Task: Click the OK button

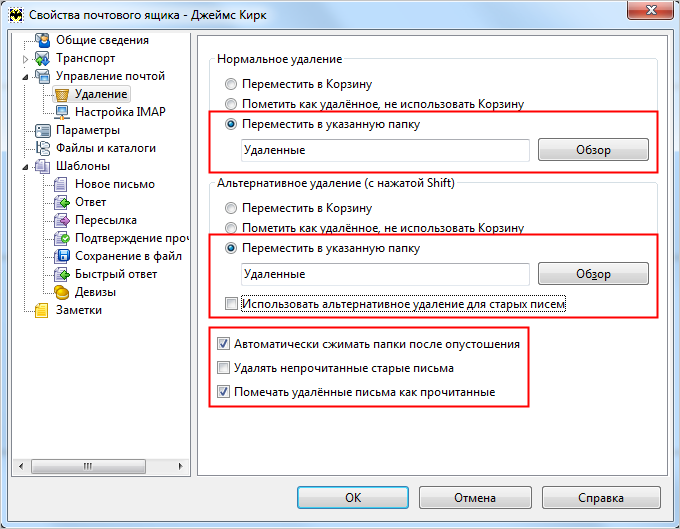Action: 353,497
